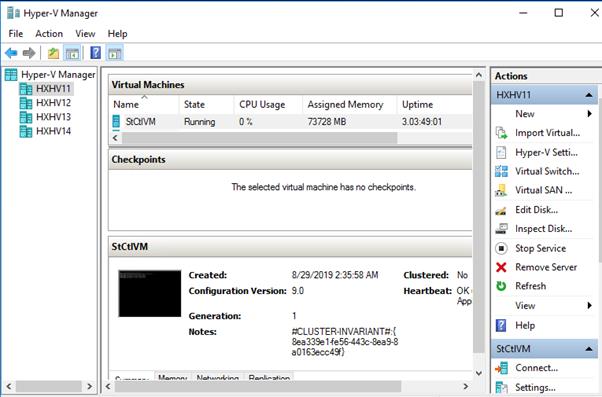Image resolution: width=602 pixels, height=397 pixels.
Task: Click the Forward arrow toolbar icon
Action: tap(29, 53)
